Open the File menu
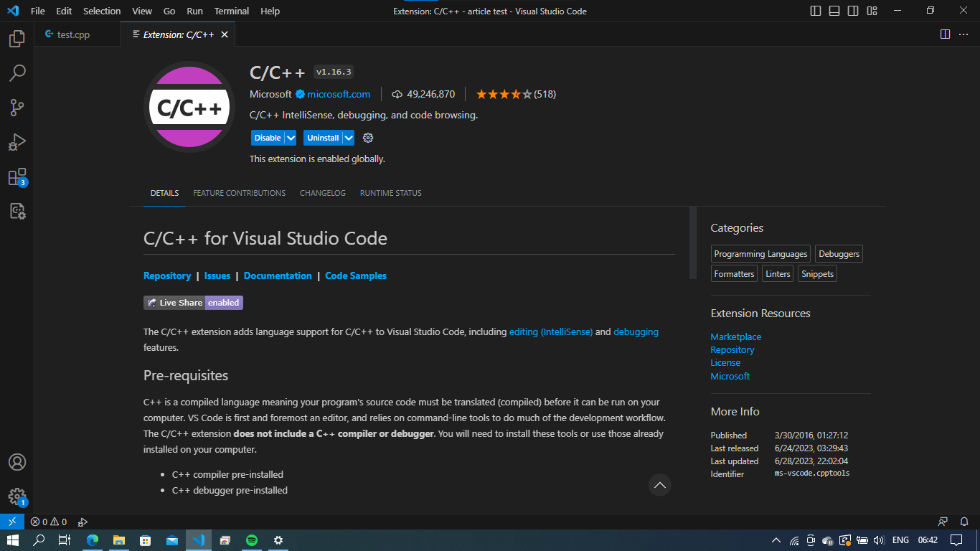This screenshot has width=980, height=551. pos(38,11)
